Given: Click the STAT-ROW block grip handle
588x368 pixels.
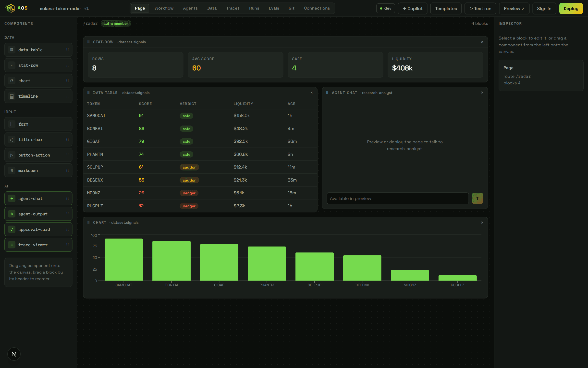Looking at the screenshot, I should [x=88, y=42].
